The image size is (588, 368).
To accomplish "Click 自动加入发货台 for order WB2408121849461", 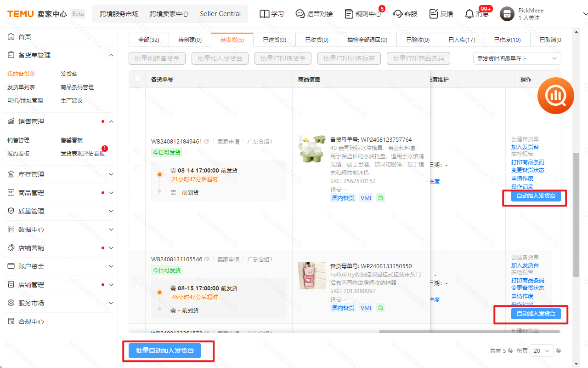I will click(x=536, y=196).
